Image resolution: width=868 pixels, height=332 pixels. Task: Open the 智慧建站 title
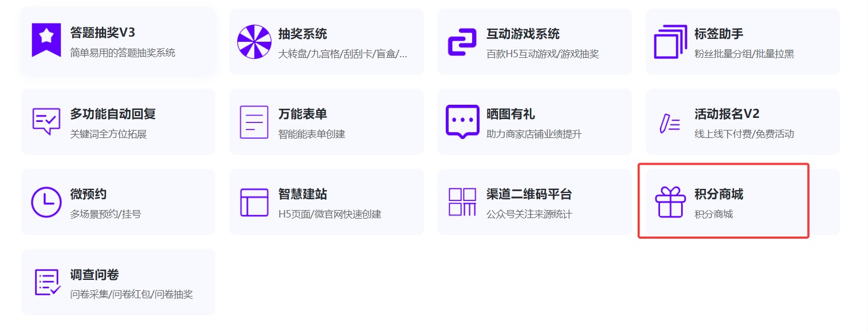(303, 194)
